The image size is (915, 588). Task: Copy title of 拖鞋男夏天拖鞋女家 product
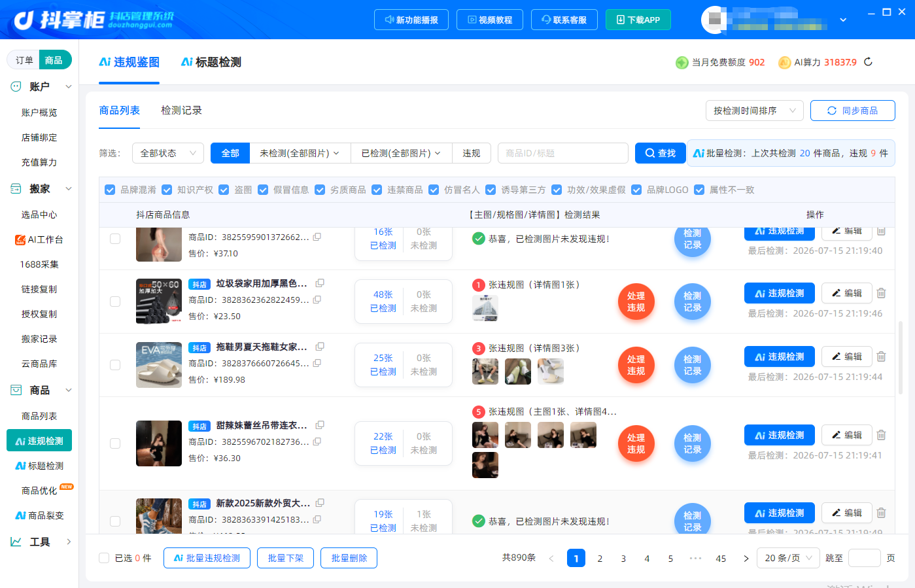(x=320, y=347)
